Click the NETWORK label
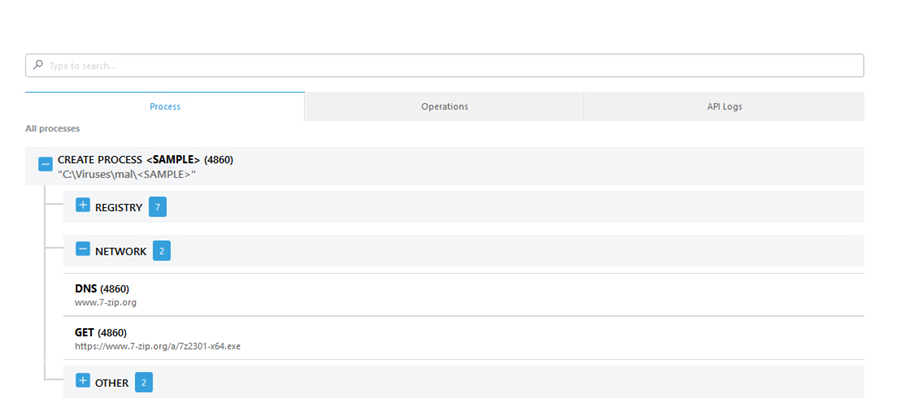The image size is (900, 420). tap(121, 251)
